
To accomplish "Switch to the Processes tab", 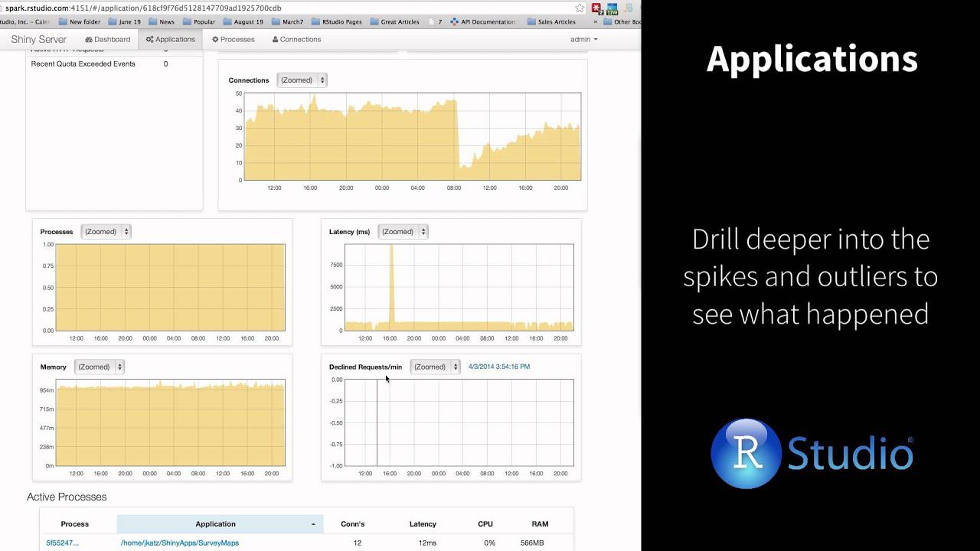I will pyautogui.click(x=234, y=39).
